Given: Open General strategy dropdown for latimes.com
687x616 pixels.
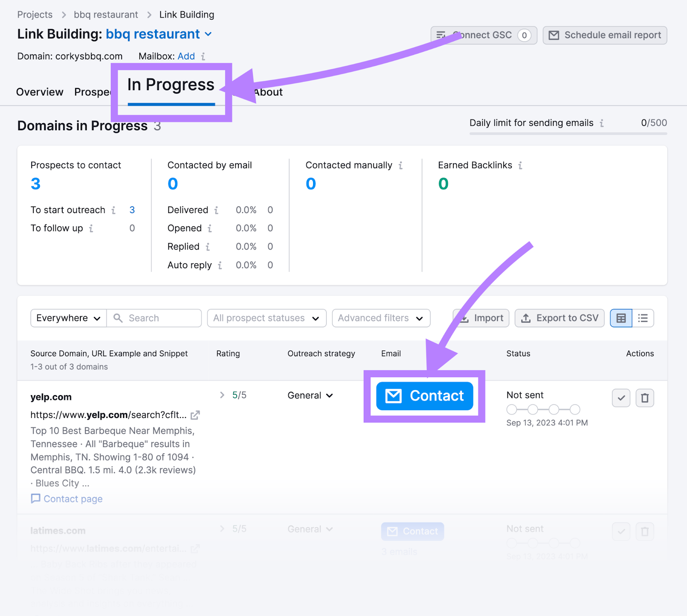Looking at the screenshot, I should 310,529.
